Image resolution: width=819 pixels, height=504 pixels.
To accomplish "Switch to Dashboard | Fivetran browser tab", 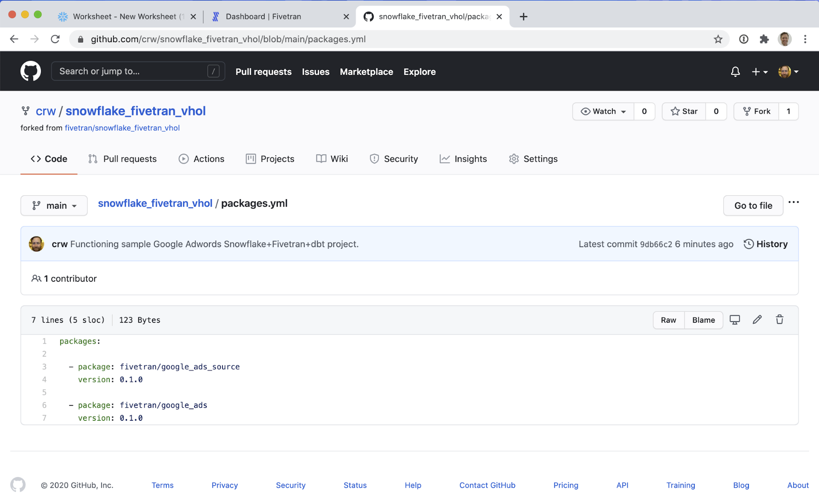I will coord(263,16).
